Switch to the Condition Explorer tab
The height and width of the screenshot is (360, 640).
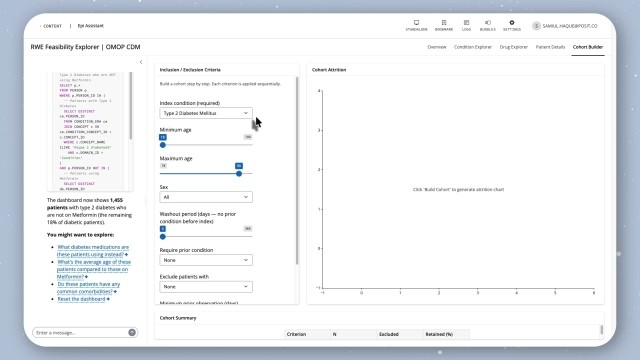[x=473, y=47]
